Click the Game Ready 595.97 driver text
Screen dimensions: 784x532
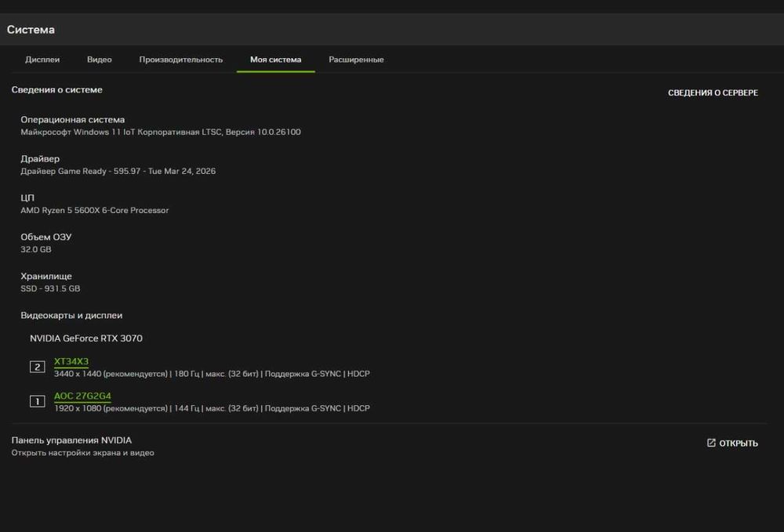click(118, 171)
